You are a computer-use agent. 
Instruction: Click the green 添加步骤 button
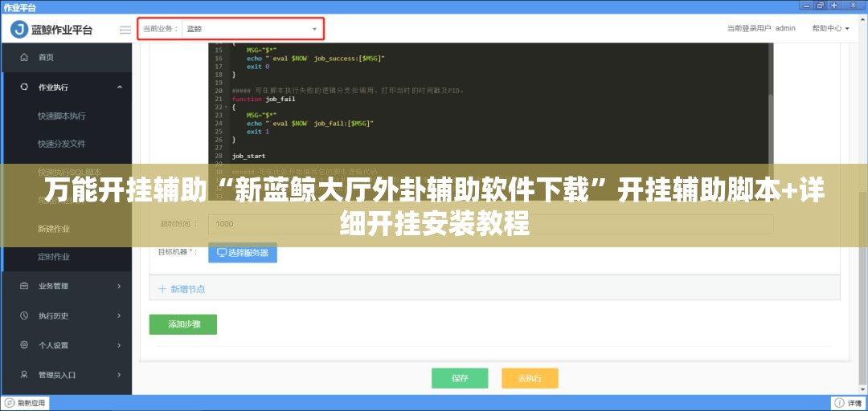182,324
